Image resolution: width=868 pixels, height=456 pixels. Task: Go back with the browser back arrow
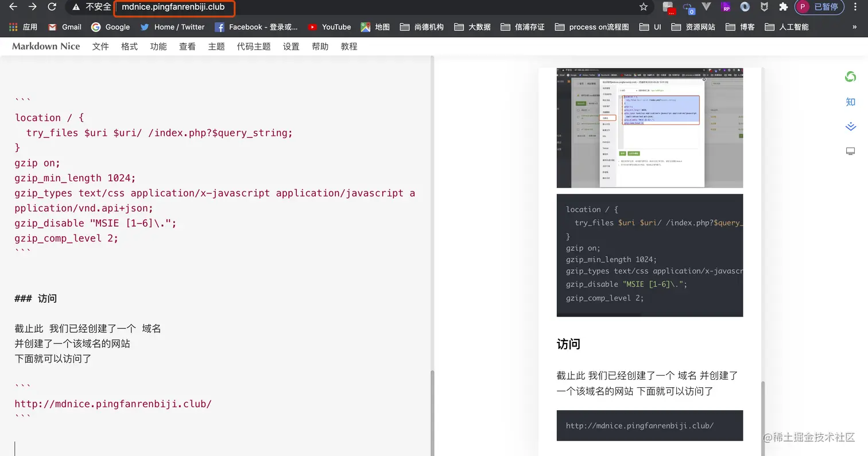click(13, 7)
